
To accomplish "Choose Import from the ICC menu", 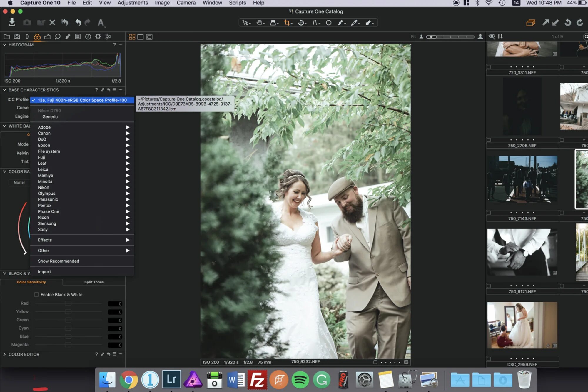I will click(44, 272).
